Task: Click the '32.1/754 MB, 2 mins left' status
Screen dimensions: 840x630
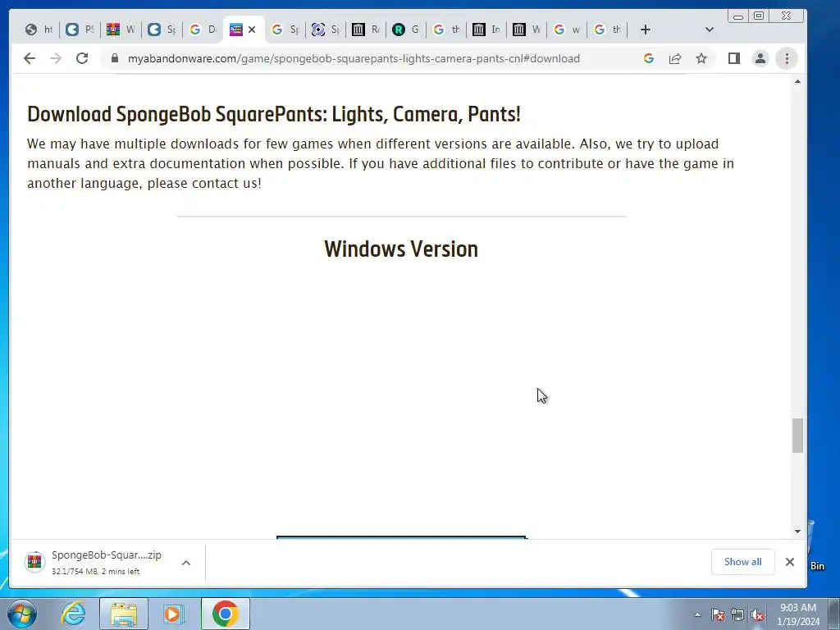Action: coord(95,572)
